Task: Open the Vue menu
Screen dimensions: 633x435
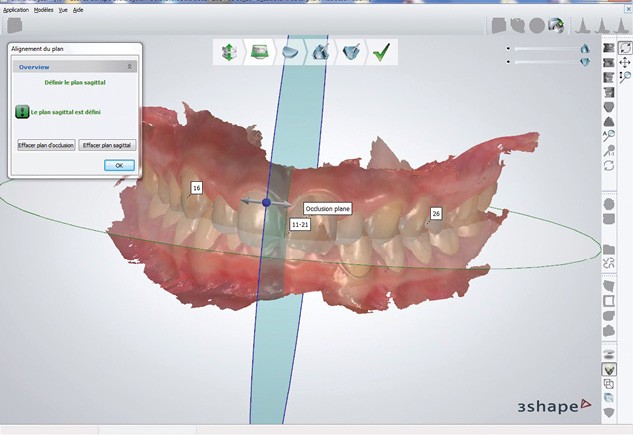Action: [x=64, y=9]
